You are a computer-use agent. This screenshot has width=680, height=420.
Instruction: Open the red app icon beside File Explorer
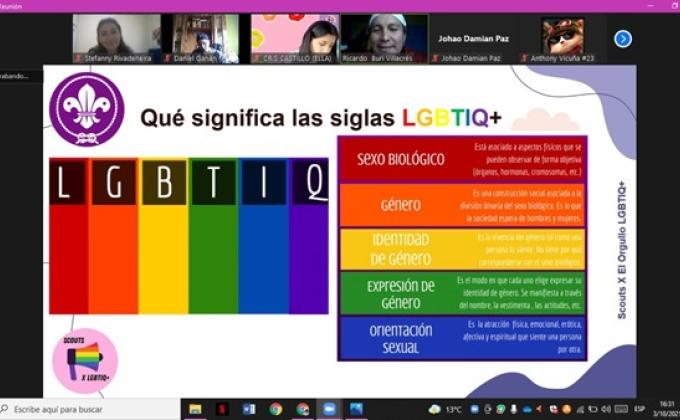click(x=222, y=409)
